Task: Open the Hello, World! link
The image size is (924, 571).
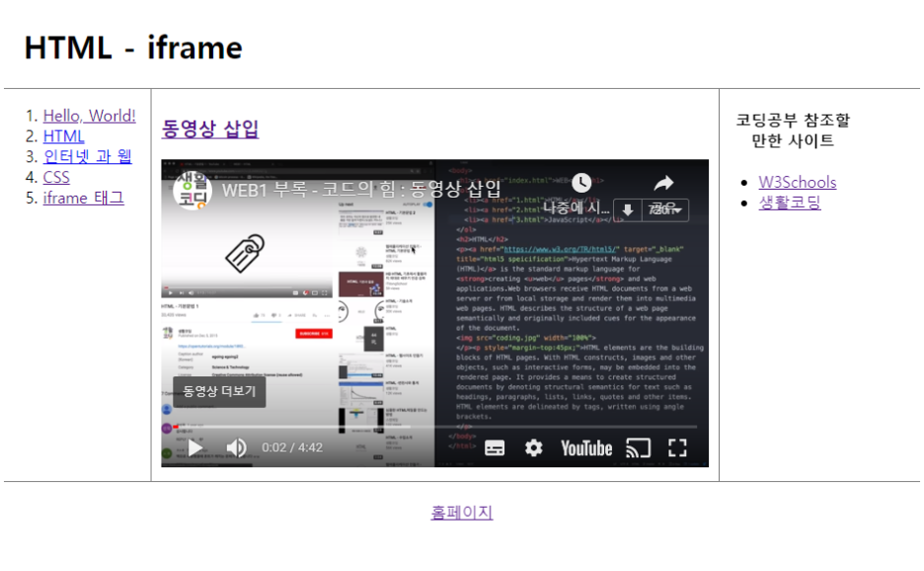Action: [90, 116]
